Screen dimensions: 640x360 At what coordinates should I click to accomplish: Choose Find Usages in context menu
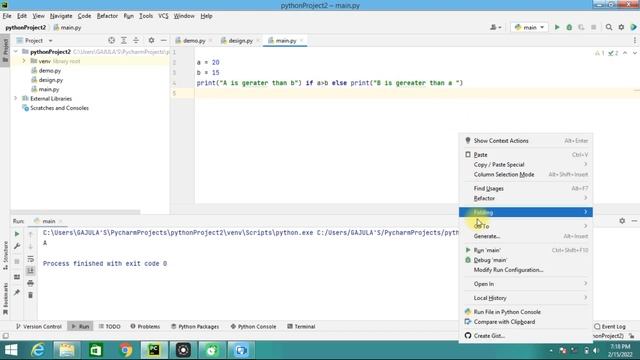526,189
